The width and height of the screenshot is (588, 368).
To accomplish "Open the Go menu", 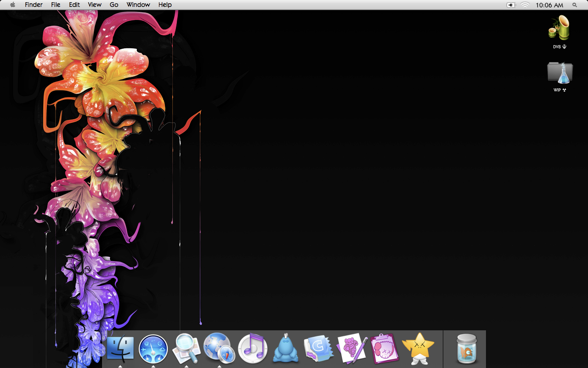I will click(x=114, y=5).
